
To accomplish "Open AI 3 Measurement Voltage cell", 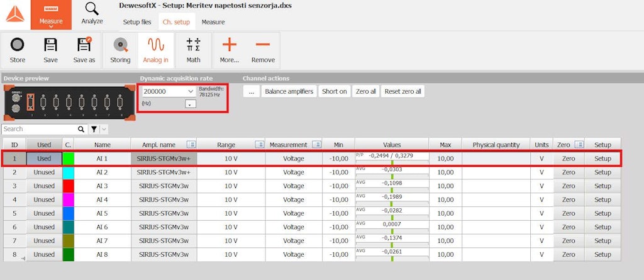I will pos(294,186).
